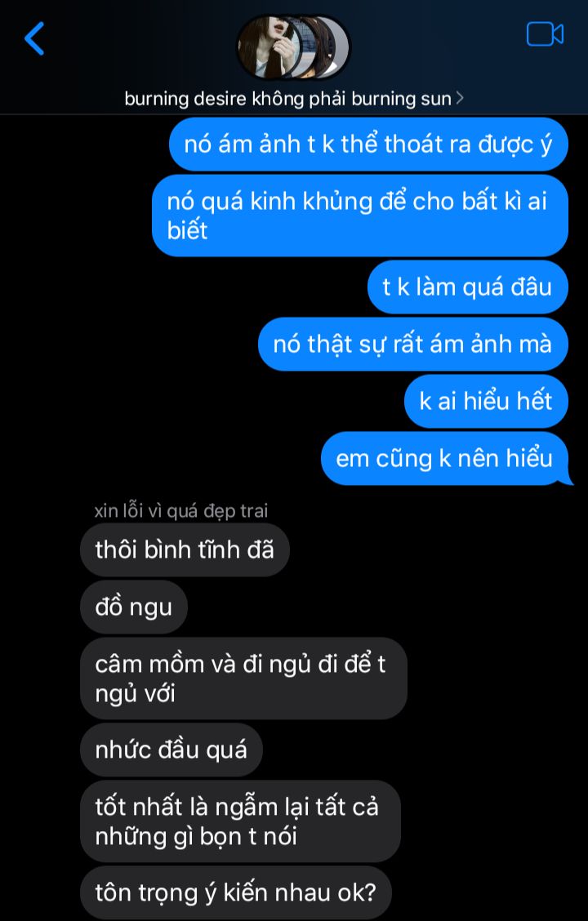Tap the small chevron after burning sun

[459, 98]
